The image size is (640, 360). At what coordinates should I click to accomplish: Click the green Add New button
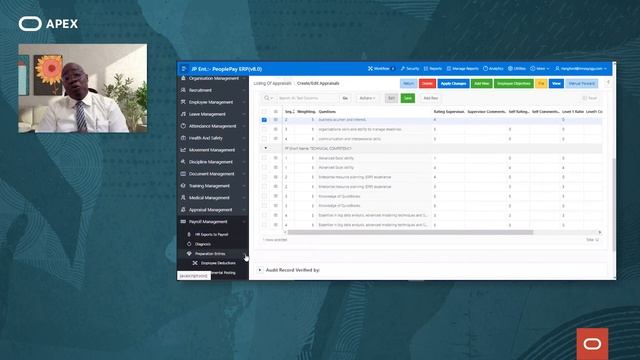[482, 83]
